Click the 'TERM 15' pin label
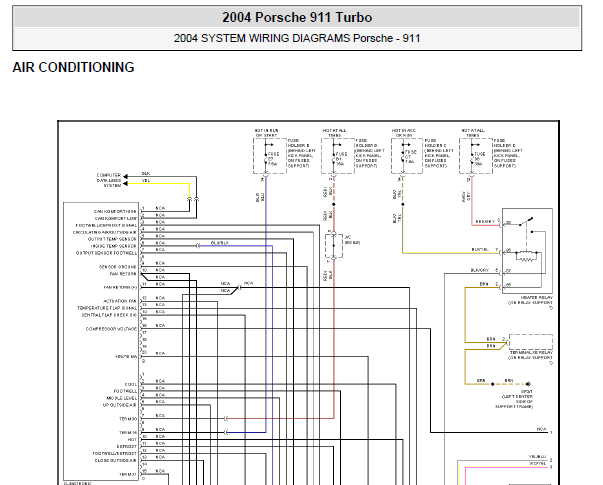Screen dimensions: 603x485 (x=128, y=433)
